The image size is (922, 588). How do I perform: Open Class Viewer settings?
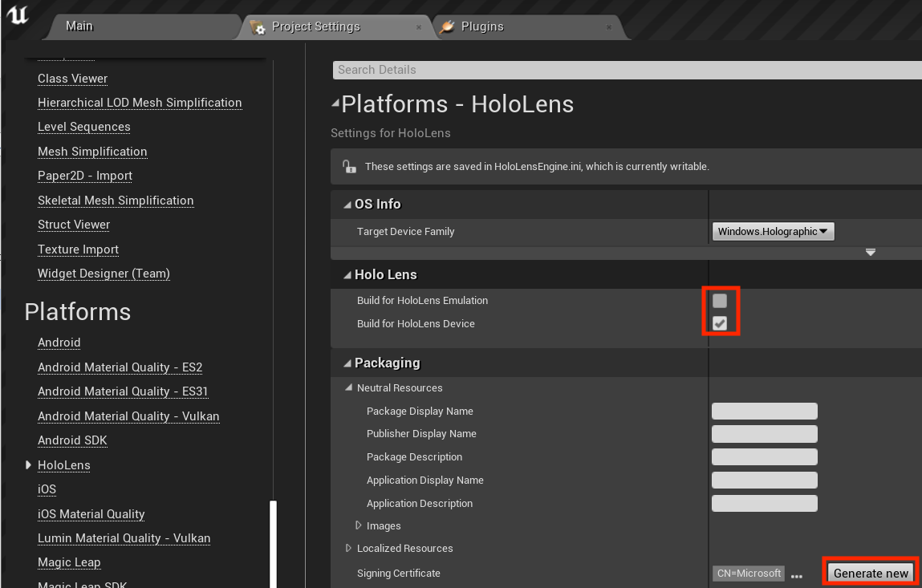72,79
